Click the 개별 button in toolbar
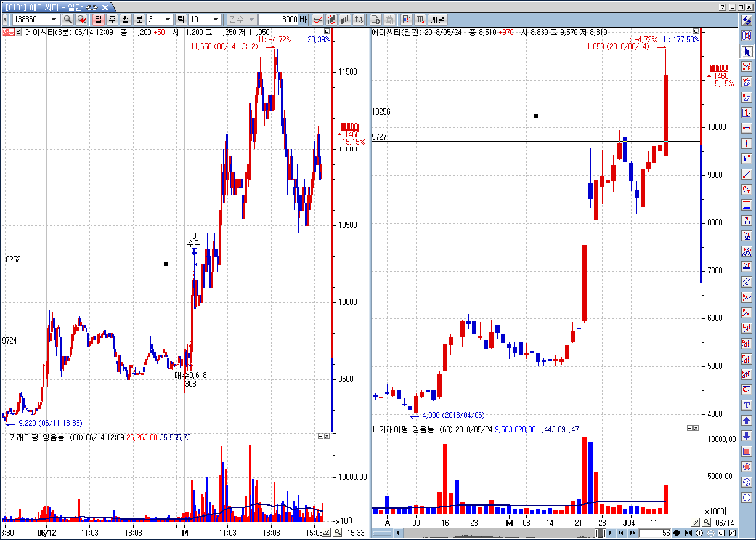The image size is (756, 540). 437,20
